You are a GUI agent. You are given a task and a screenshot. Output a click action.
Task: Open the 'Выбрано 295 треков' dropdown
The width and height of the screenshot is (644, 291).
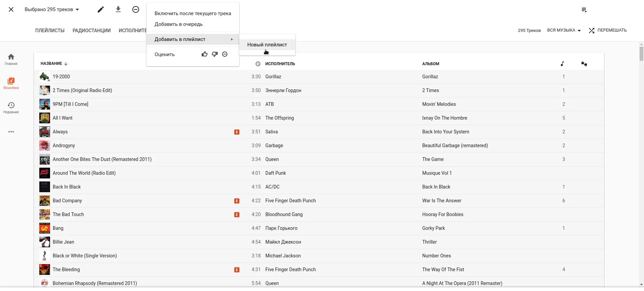52,9
